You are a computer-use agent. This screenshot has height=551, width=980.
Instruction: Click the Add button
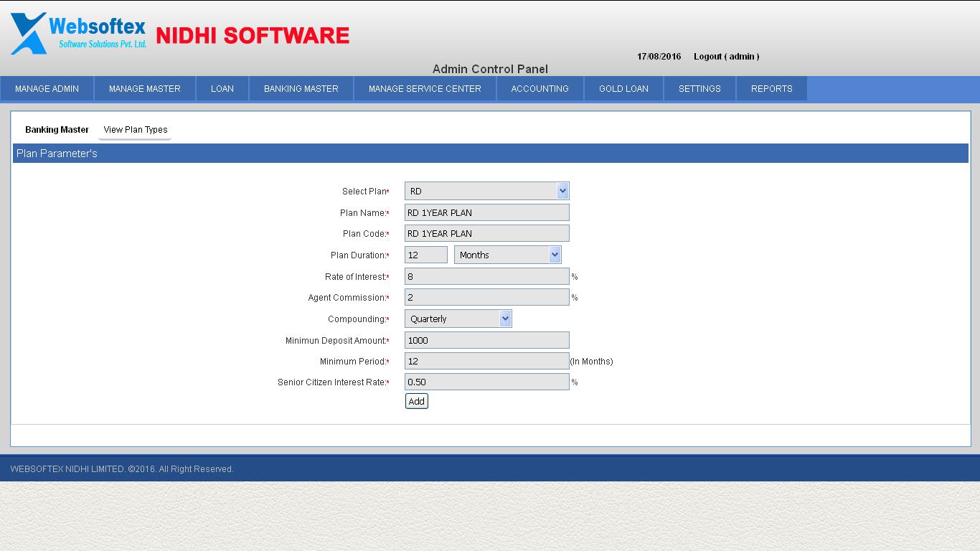[417, 401]
